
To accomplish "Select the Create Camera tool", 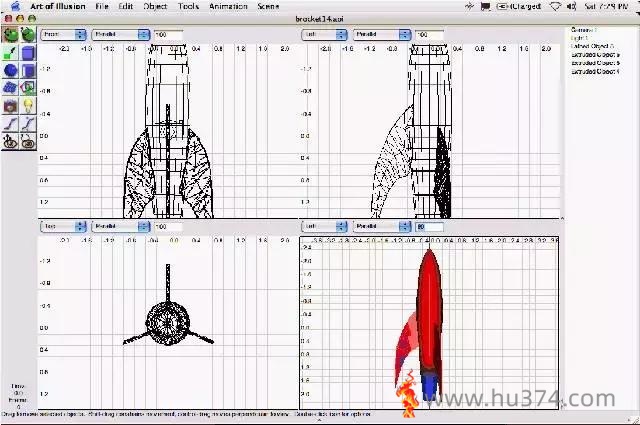I will [x=10, y=106].
